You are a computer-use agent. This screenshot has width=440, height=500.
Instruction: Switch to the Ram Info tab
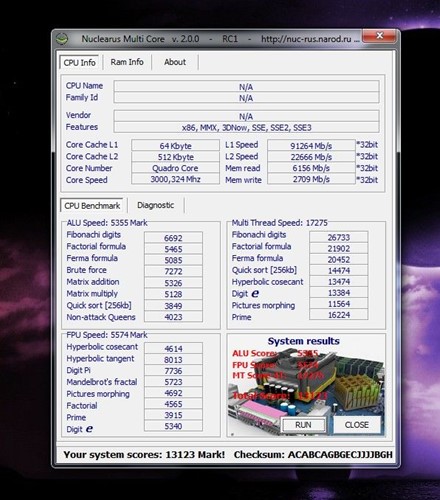click(x=127, y=62)
